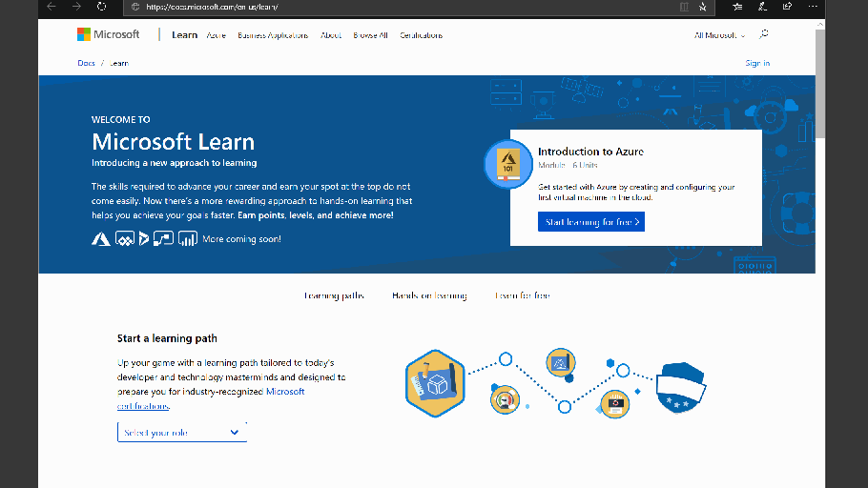This screenshot has width=868, height=488.
Task: Open Business Applications nav item
Action: pyautogui.click(x=273, y=35)
